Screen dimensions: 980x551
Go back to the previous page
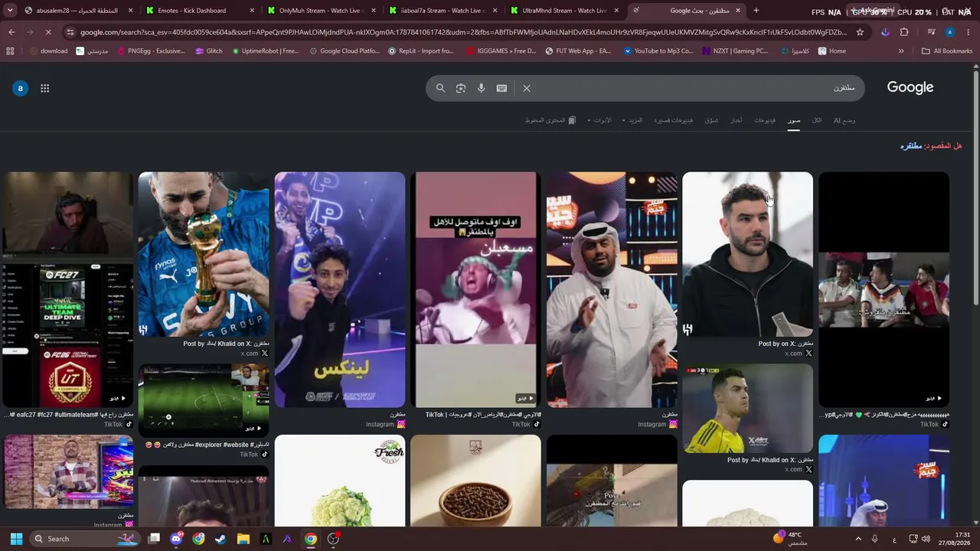pyautogui.click(x=11, y=32)
